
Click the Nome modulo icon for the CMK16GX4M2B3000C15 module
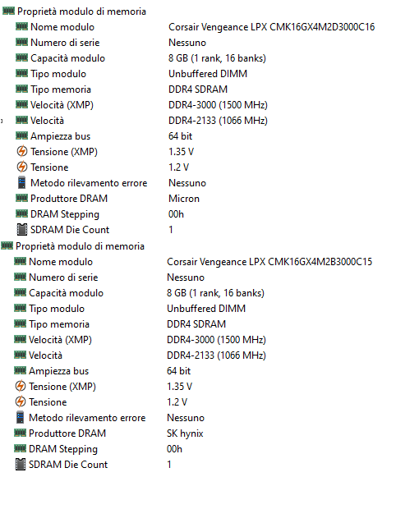(x=20, y=261)
